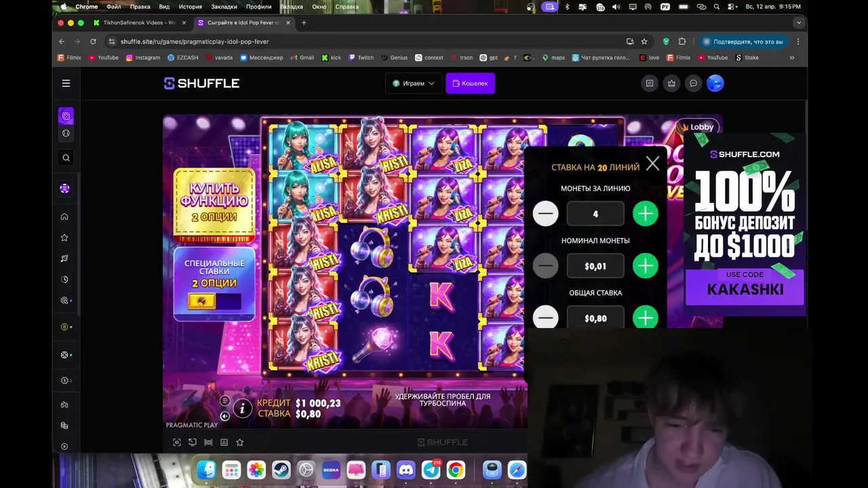Open the История menu
The width and height of the screenshot is (868, 488).
point(191,7)
